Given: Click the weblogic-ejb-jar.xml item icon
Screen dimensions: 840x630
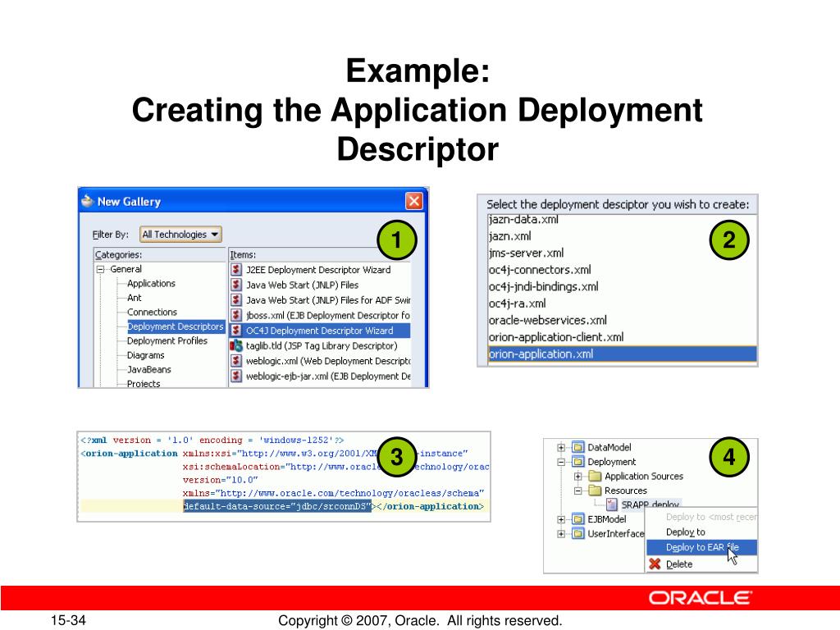Looking at the screenshot, I should pos(235,373).
